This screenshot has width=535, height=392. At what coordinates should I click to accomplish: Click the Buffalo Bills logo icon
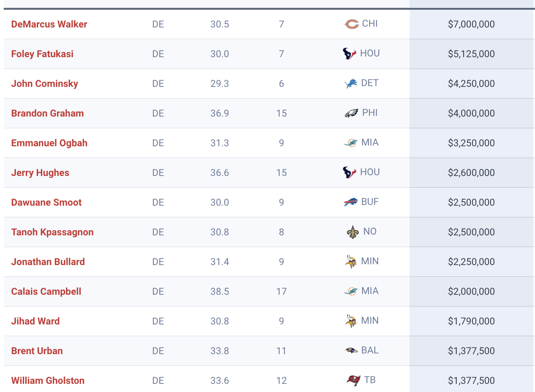(x=351, y=202)
